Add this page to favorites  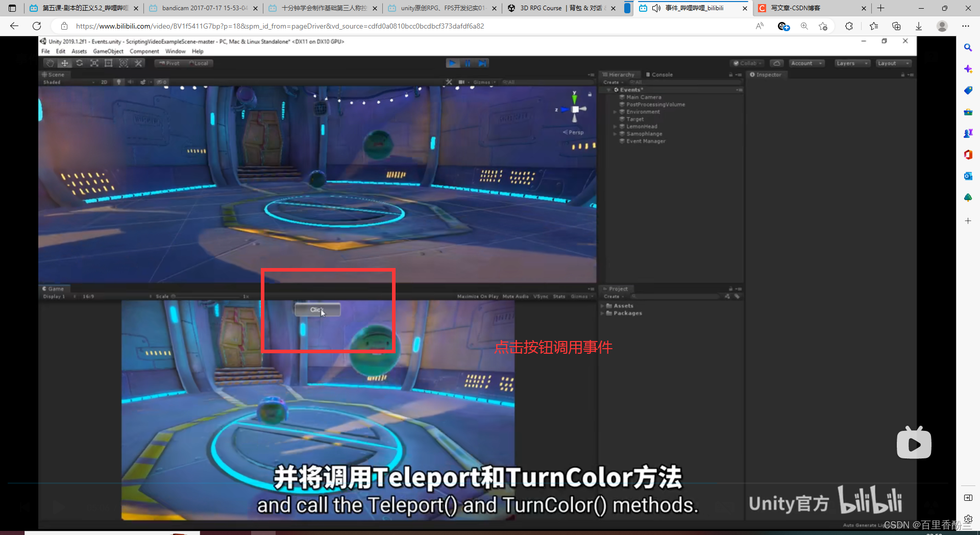coord(823,26)
